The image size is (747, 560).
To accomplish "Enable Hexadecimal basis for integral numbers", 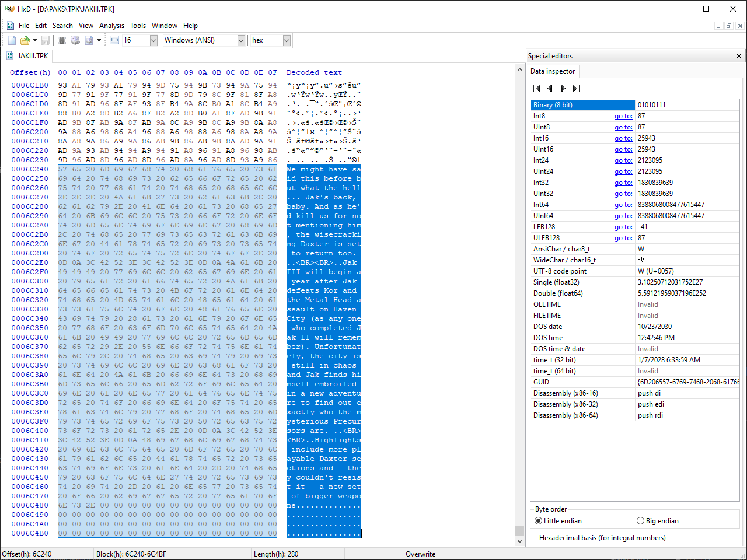I will point(534,538).
